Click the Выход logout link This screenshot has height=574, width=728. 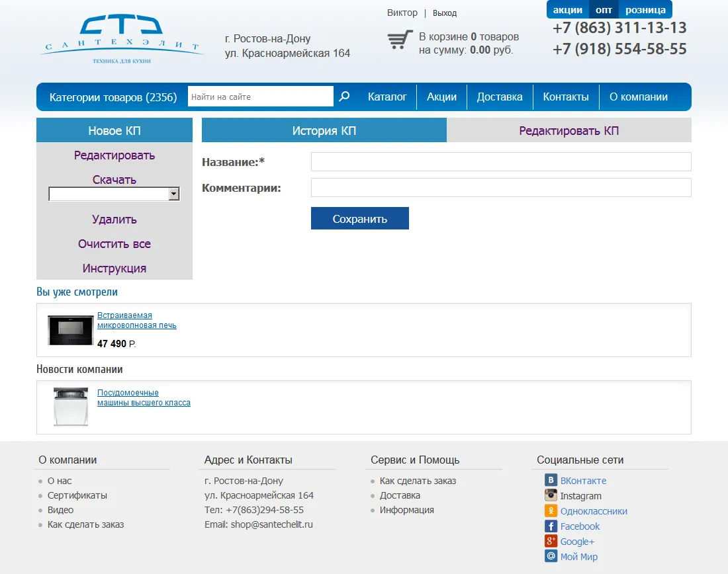[x=445, y=13]
